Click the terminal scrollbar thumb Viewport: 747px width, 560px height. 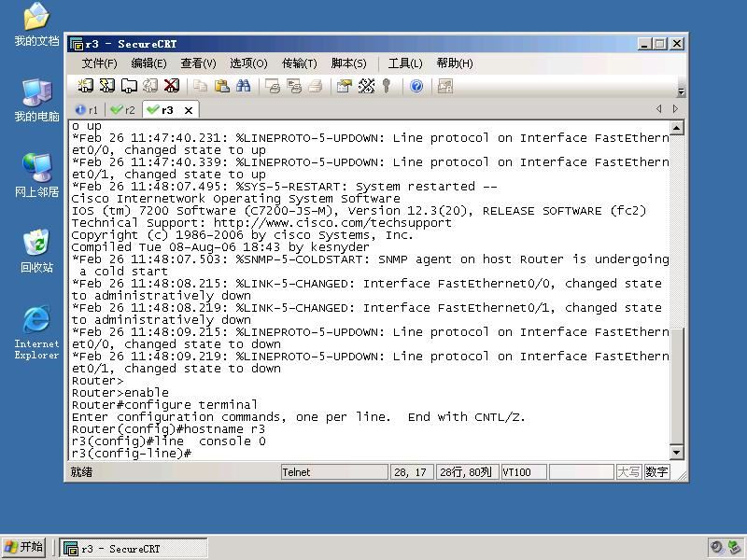pos(677,385)
